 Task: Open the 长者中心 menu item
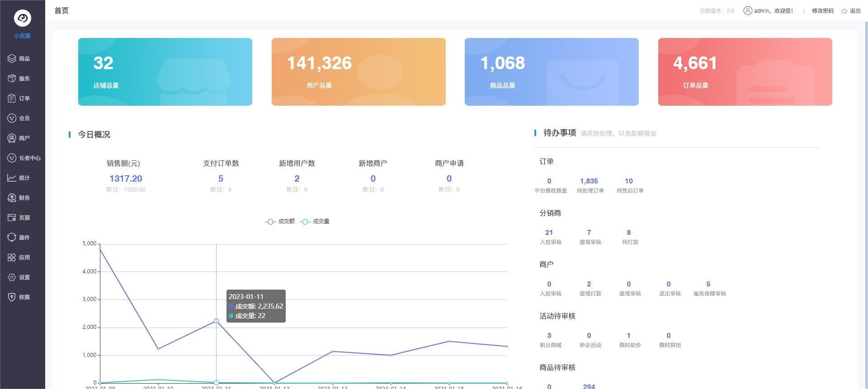click(29, 158)
